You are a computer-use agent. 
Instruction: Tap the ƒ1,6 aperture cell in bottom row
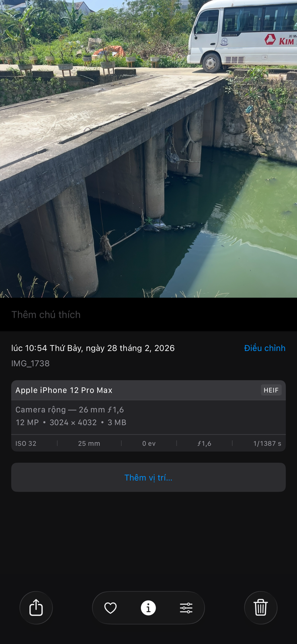(204, 444)
